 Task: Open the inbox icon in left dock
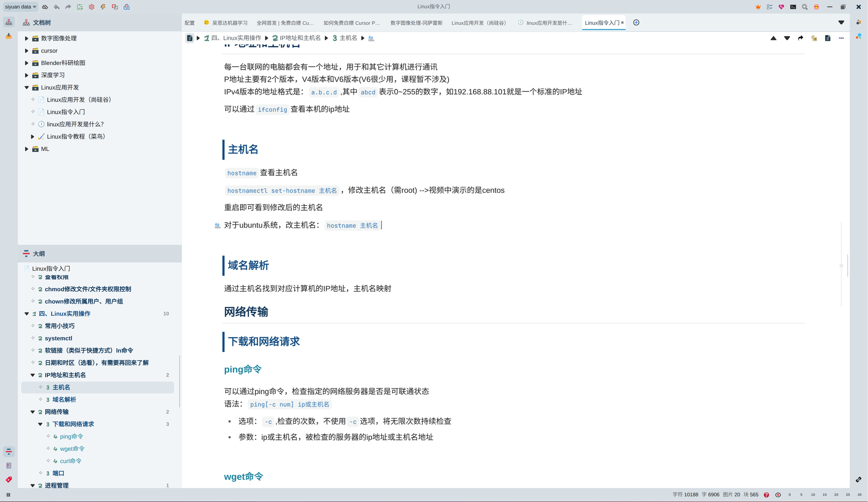pos(9,36)
